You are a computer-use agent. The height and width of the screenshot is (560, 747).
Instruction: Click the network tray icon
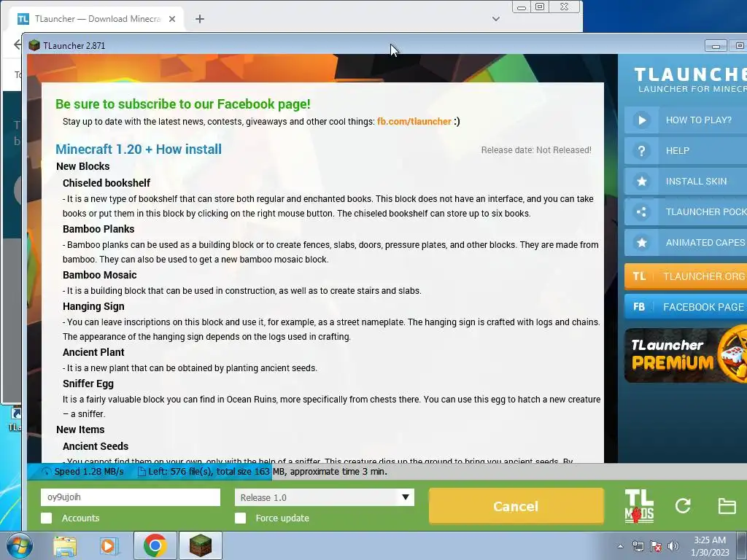click(638, 546)
